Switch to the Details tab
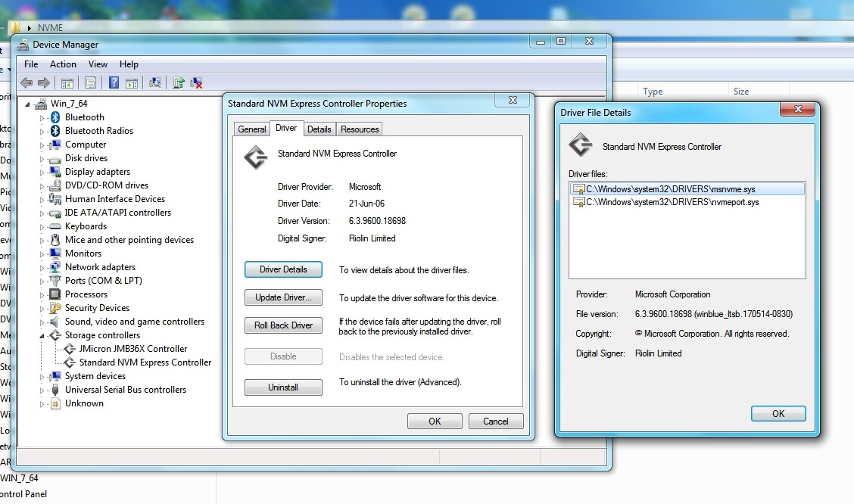This screenshot has width=854, height=504. (x=319, y=129)
